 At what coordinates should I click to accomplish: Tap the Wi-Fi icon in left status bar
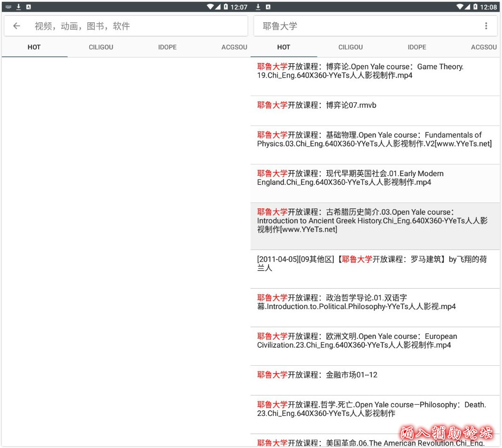[211, 7]
